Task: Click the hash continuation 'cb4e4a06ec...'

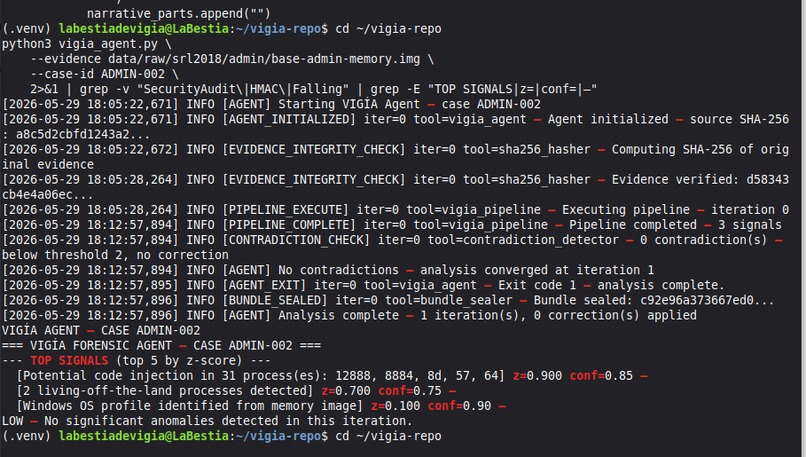Action: point(47,194)
